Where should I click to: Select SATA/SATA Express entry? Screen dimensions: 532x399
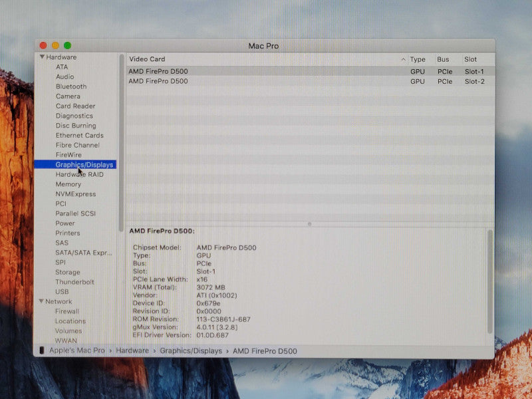click(x=84, y=253)
